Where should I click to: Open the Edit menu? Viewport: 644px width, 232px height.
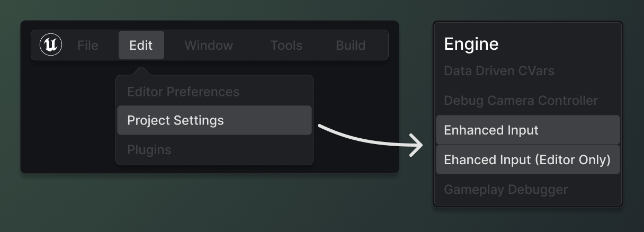pyautogui.click(x=141, y=46)
